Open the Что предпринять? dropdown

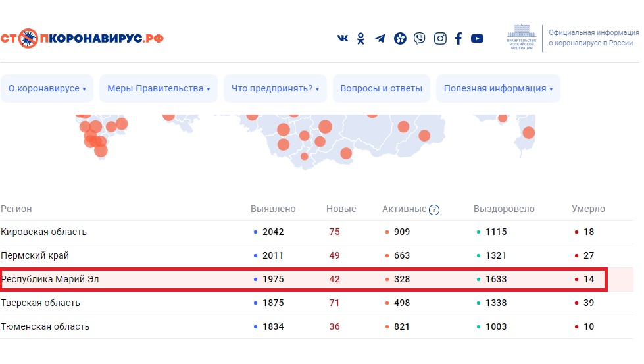click(275, 89)
